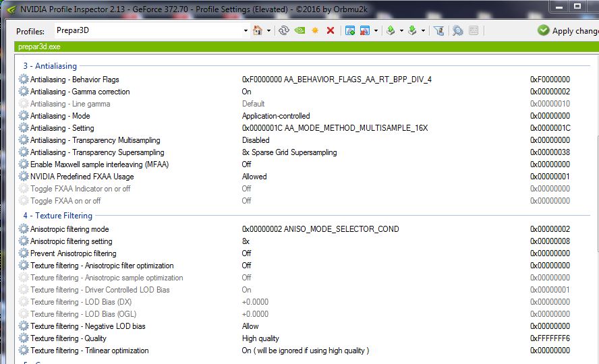Open the export profile dropdown arrow
The width and height of the screenshot is (599, 364).
coord(401,30)
